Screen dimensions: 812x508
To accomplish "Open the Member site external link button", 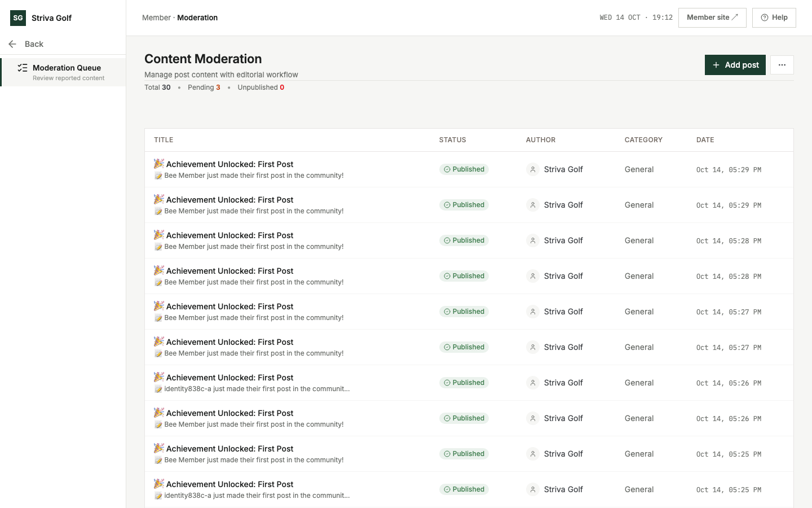I will (712, 17).
